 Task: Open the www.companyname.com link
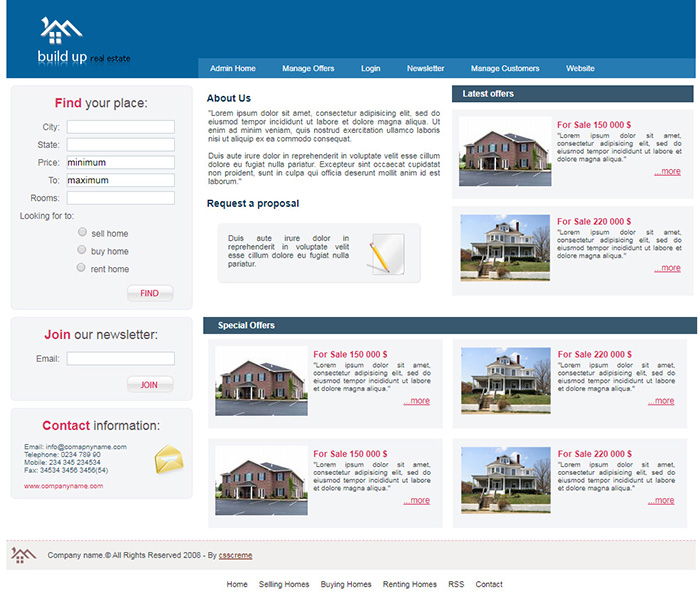tap(63, 486)
